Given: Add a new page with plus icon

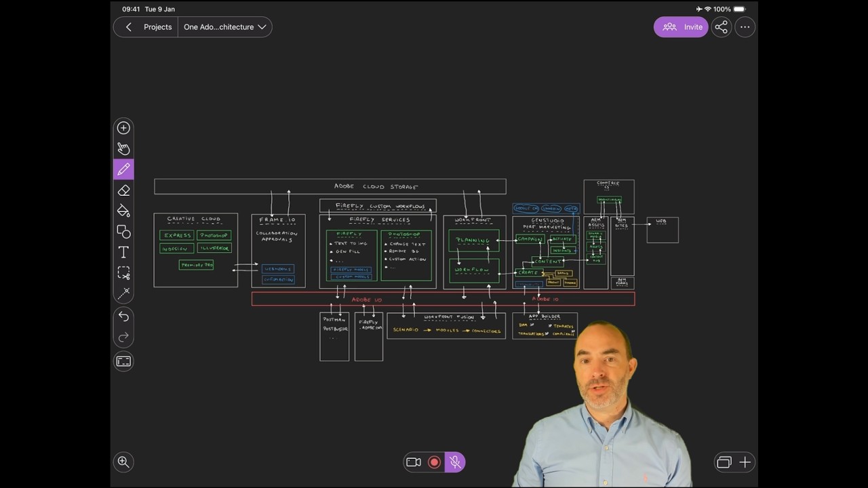Looking at the screenshot, I should [x=745, y=462].
